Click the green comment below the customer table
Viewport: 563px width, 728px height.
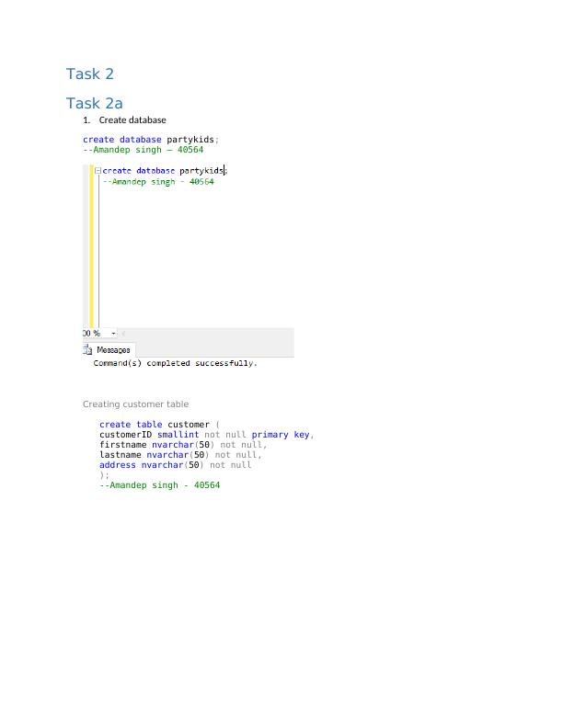pos(159,485)
